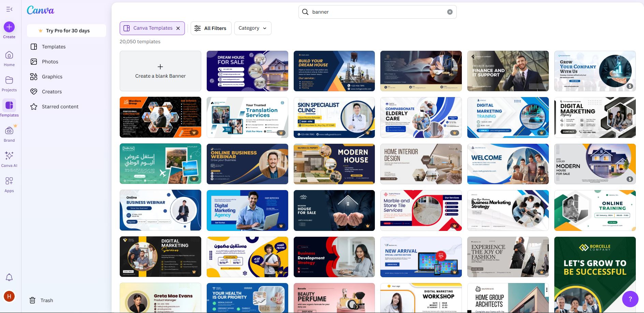This screenshot has height=313, width=644.
Task: Collapse the sidebar menu icon
Action: 9,9
